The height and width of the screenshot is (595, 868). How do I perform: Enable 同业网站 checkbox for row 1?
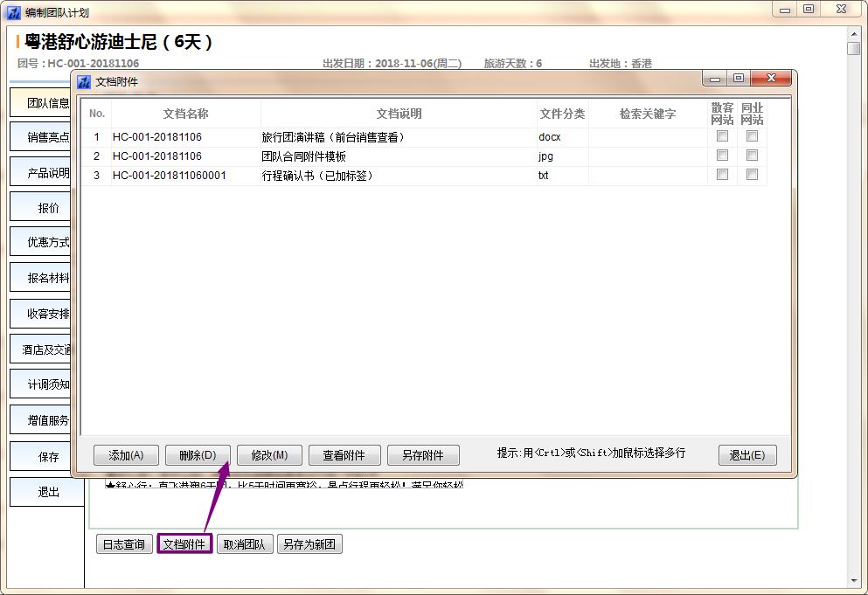(752, 136)
